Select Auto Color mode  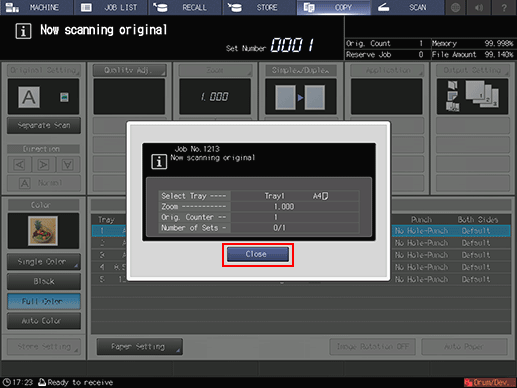(44, 321)
